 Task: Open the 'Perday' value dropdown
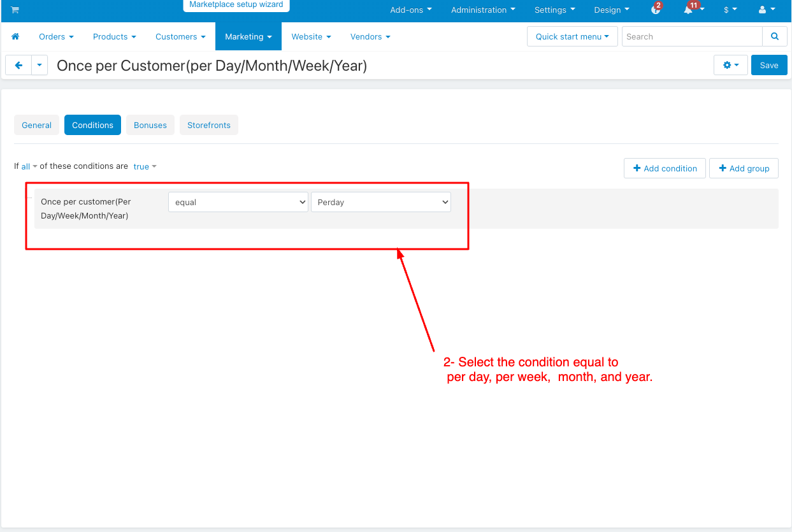pos(380,202)
